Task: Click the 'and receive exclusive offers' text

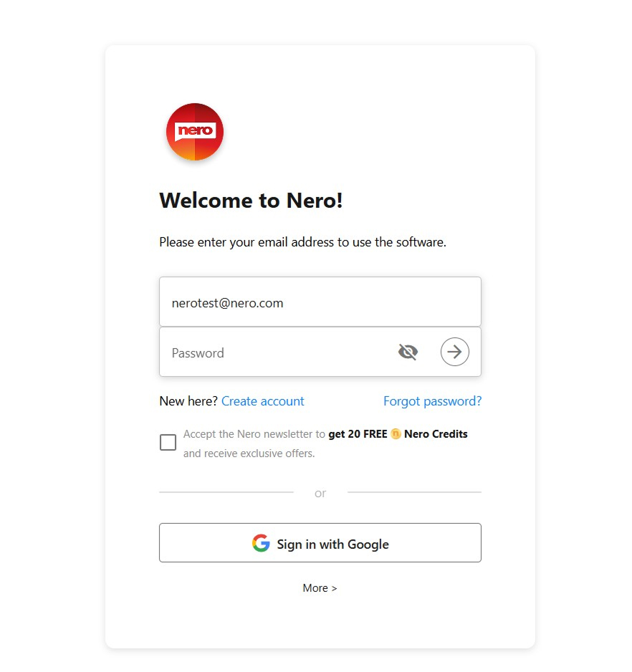Action: click(249, 453)
